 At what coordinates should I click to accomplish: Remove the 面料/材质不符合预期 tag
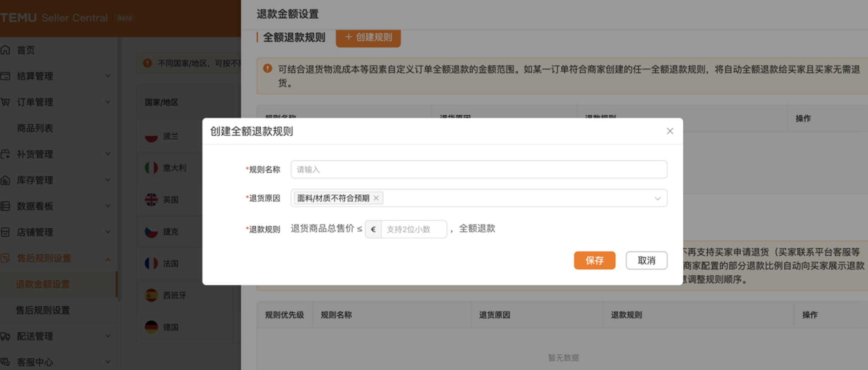[x=376, y=198]
